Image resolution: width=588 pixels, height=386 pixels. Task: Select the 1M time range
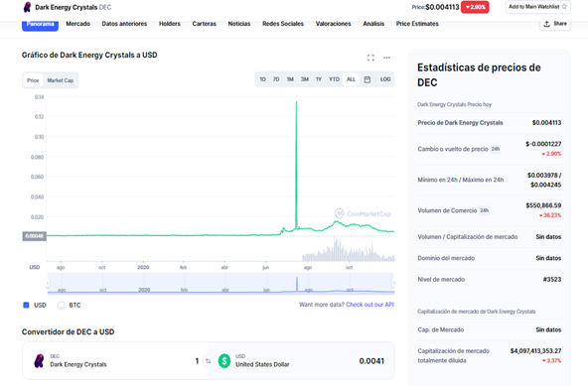[x=290, y=79]
